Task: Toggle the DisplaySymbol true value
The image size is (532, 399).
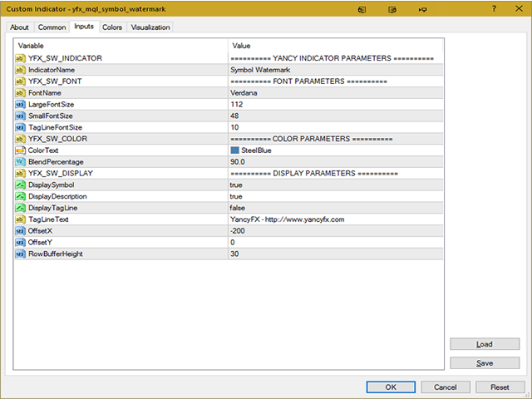Action: point(336,185)
